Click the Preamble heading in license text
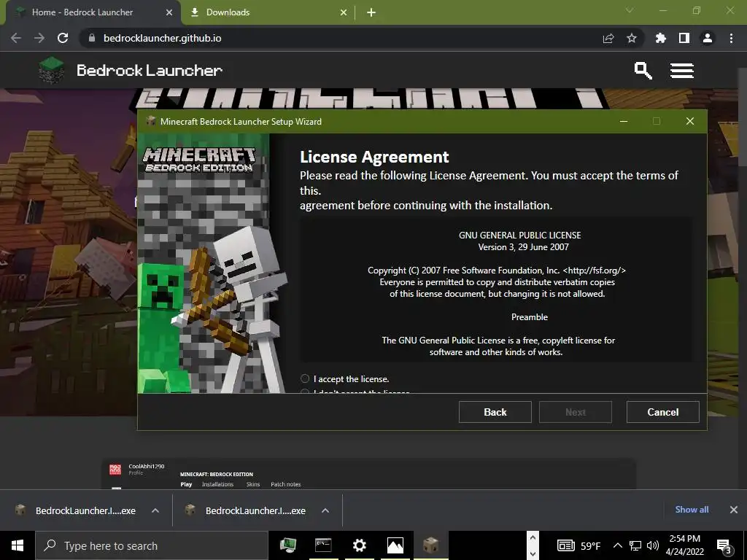The image size is (747, 560). tap(530, 317)
